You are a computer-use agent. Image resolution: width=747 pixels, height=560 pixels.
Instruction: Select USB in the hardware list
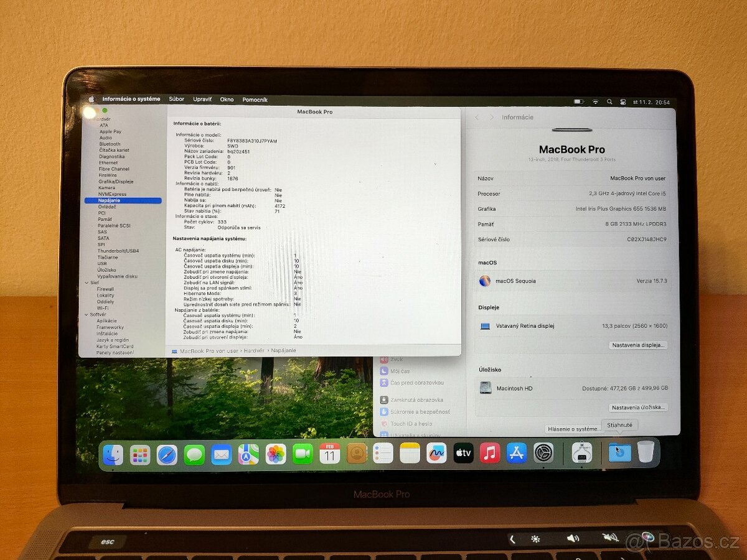click(101, 263)
